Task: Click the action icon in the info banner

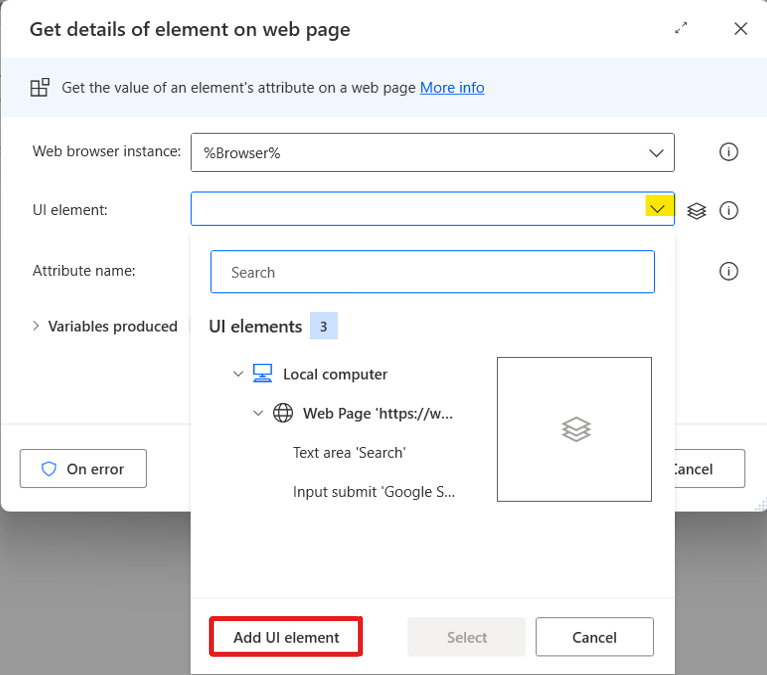Action: [40, 88]
